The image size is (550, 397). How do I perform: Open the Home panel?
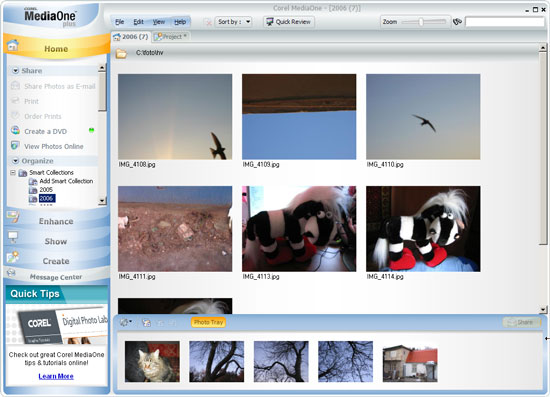click(x=56, y=48)
